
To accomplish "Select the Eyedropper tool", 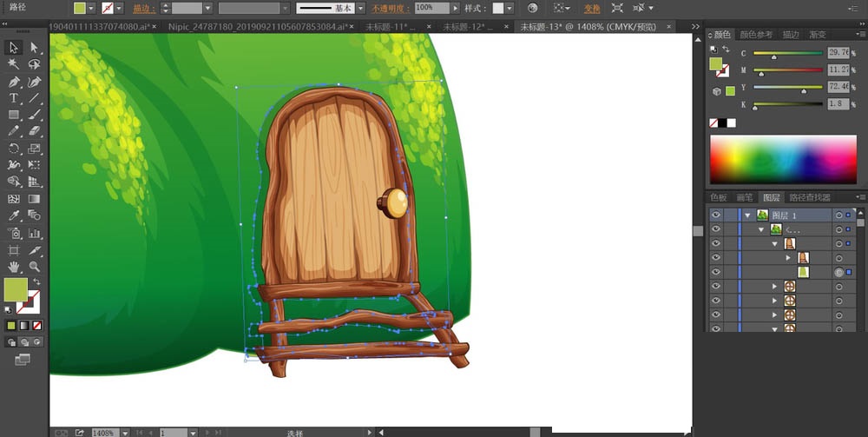I will 13,215.
